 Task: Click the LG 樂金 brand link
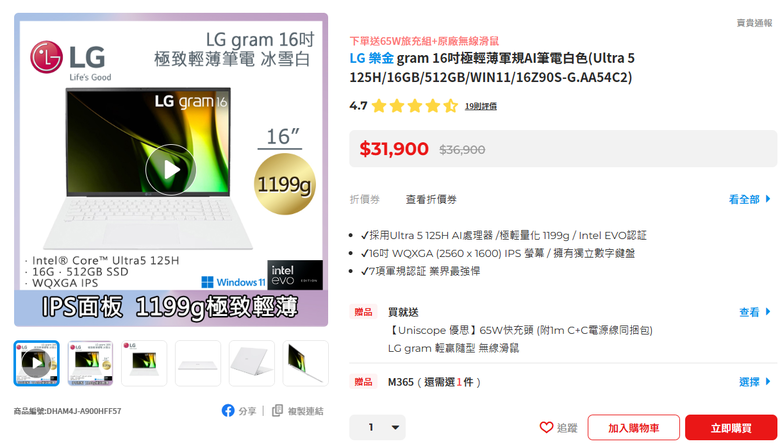coord(372,58)
